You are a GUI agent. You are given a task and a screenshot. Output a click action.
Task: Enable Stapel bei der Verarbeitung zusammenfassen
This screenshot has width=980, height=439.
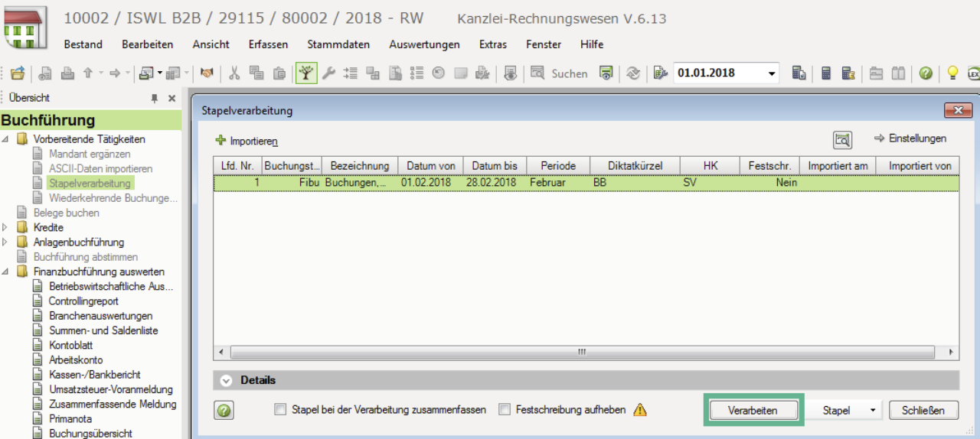pos(280,410)
